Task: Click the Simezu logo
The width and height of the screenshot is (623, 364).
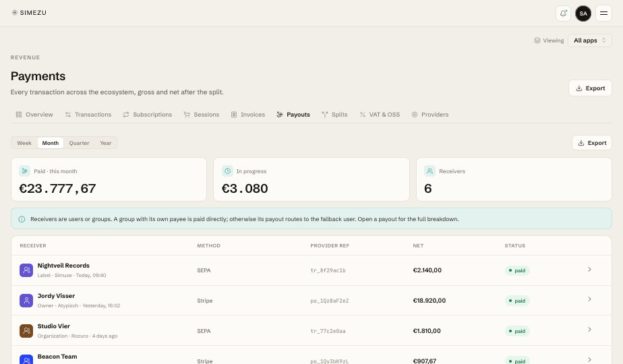Action: pyautogui.click(x=29, y=13)
